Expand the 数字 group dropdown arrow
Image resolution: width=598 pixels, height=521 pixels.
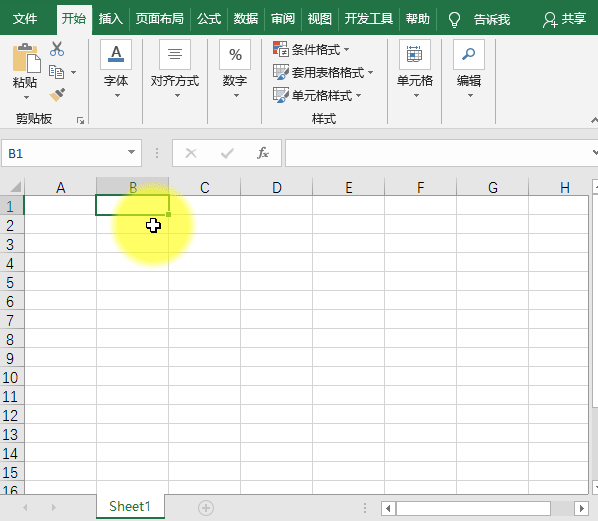[x=236, y=96]
